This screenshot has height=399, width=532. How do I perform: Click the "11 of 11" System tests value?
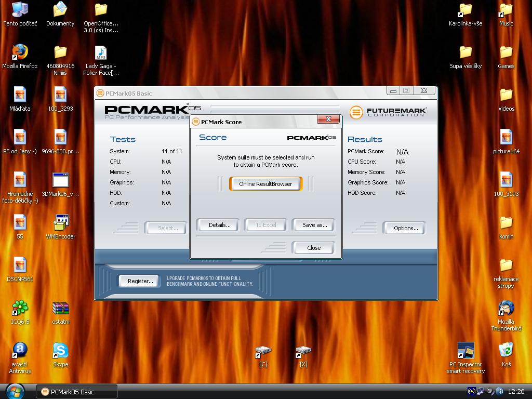[x=171, y=151]
